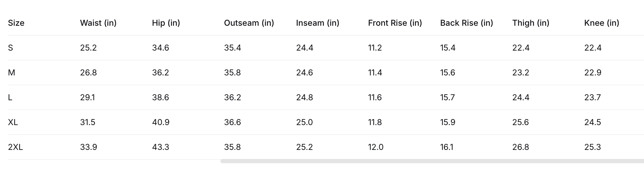Click the Thigh (in) column header

[x=531, y=23]
